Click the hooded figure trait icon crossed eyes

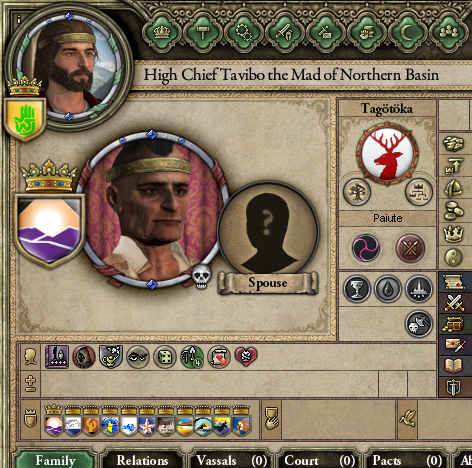[84, 357]
